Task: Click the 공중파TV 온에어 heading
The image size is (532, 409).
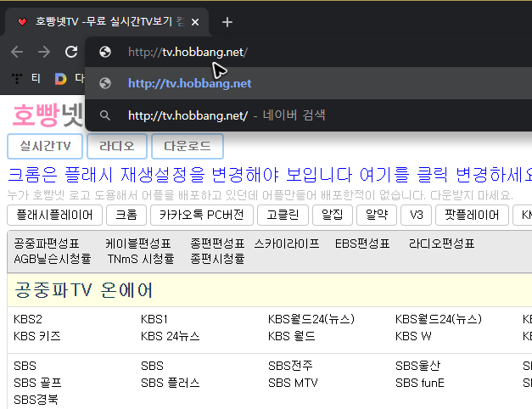Action: 83,290
